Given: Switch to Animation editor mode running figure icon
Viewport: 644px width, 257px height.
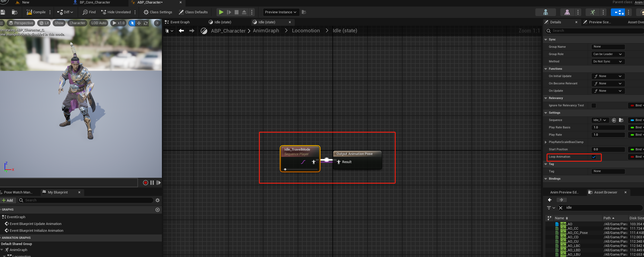Looking at the screenshot, I should click(593, 12).
